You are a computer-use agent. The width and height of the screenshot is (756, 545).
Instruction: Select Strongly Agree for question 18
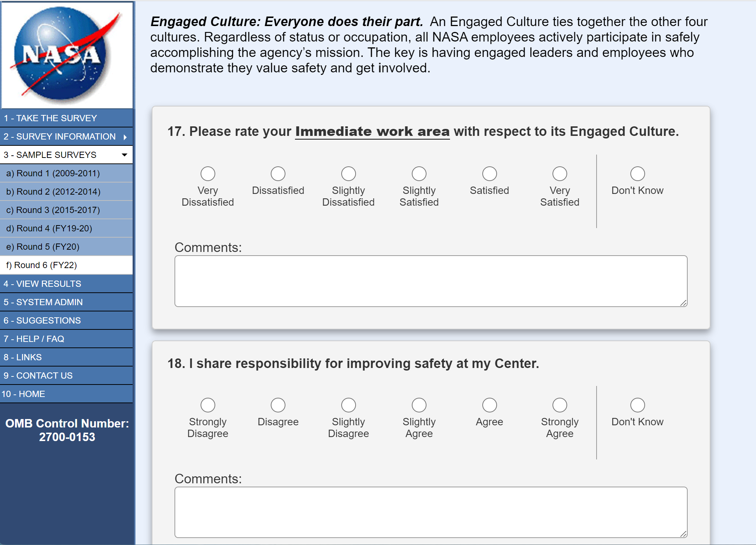coord(559,405)
